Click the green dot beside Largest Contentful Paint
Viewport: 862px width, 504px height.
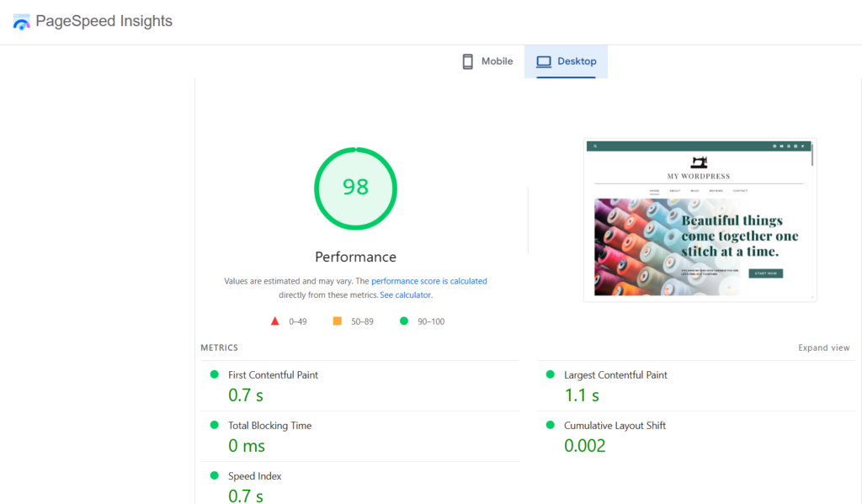[x=551, y=374]
